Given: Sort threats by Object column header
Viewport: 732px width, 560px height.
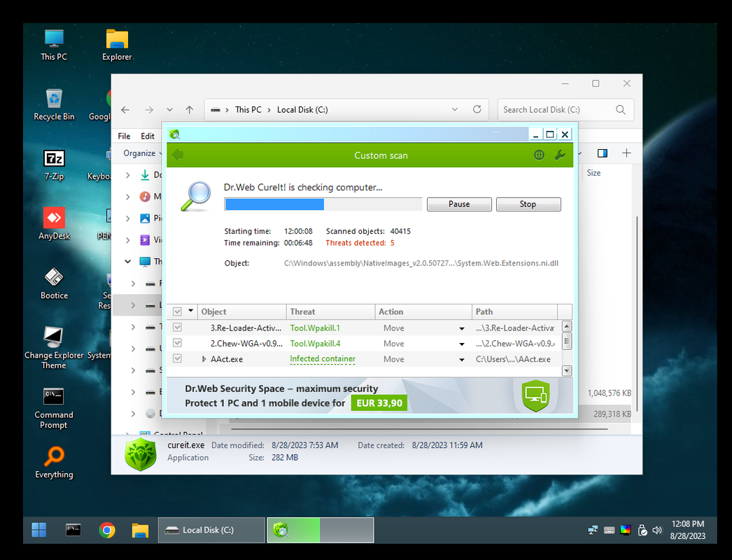Looking at the screenshot, I should pos(242,311).
